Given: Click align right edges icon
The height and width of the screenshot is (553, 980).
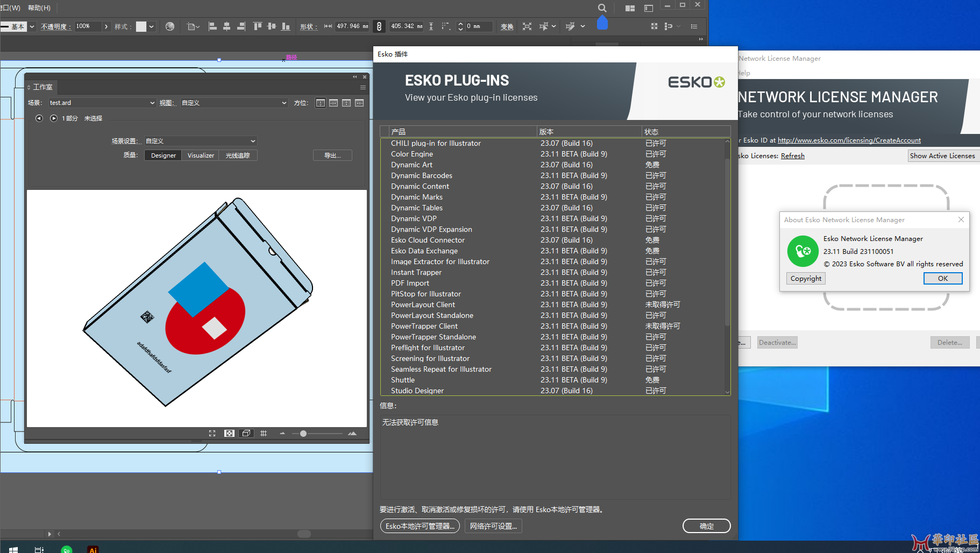Looking at the screenshot, I should click(x=241, y=26).
